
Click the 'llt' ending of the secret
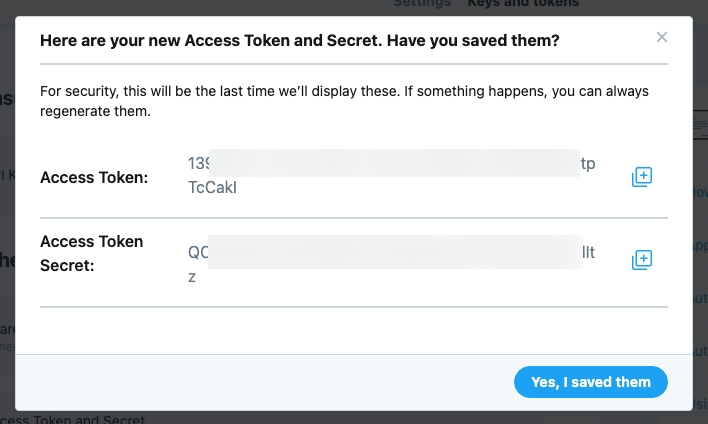click(588, 253)
